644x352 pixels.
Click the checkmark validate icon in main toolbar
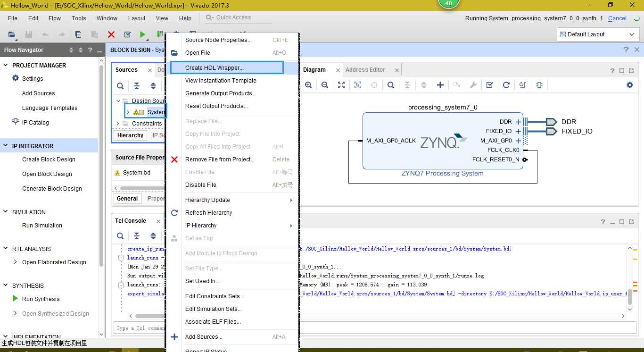click(127, 34)
